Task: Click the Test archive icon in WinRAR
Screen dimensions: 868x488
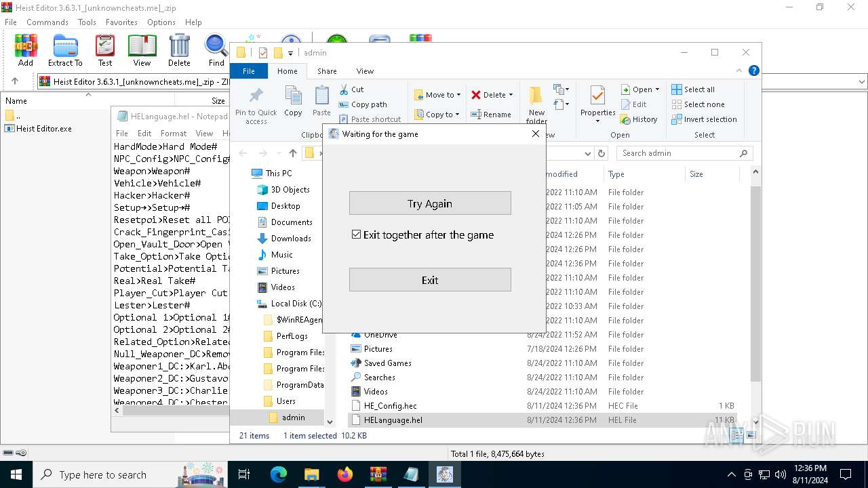Action: click(105, 51)
